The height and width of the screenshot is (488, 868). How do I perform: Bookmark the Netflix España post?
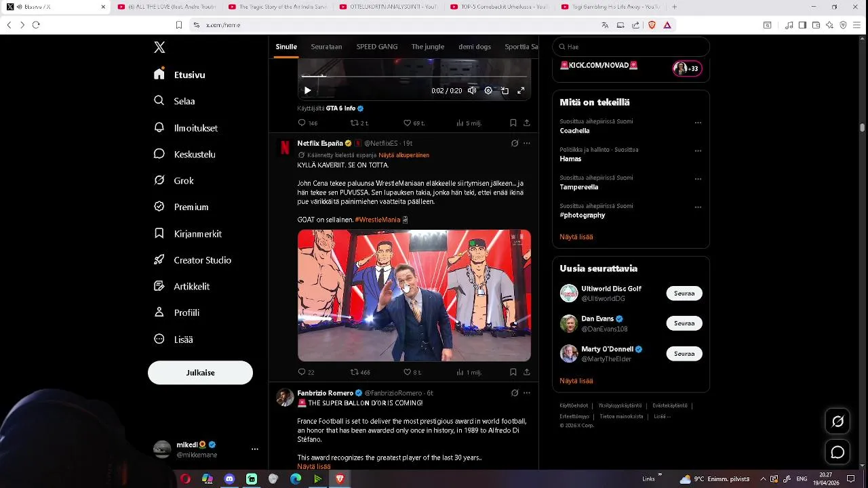click(x=513, y=372)
